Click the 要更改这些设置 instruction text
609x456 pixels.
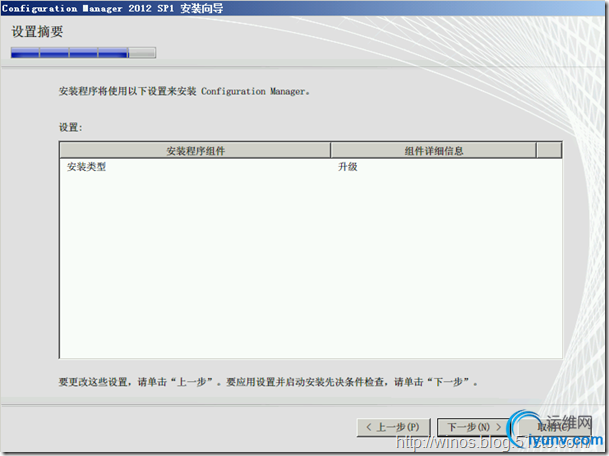point(268,382)
